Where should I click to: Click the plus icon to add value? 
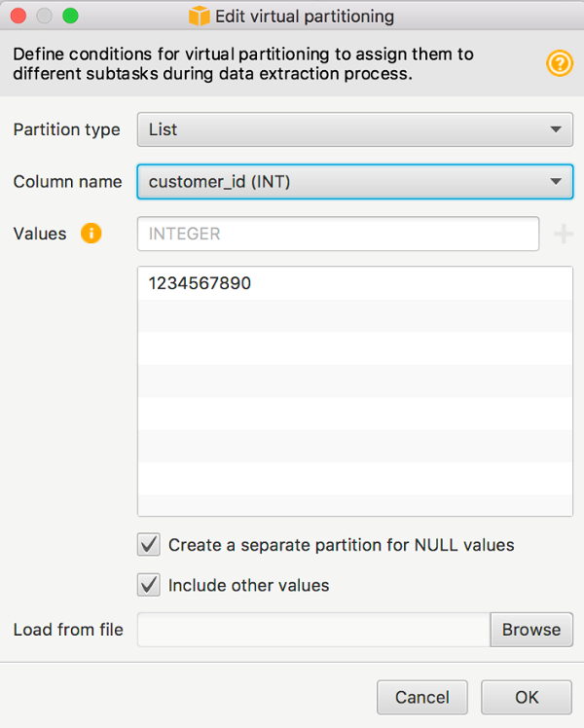pyautogui.click(x=564, y=234)
